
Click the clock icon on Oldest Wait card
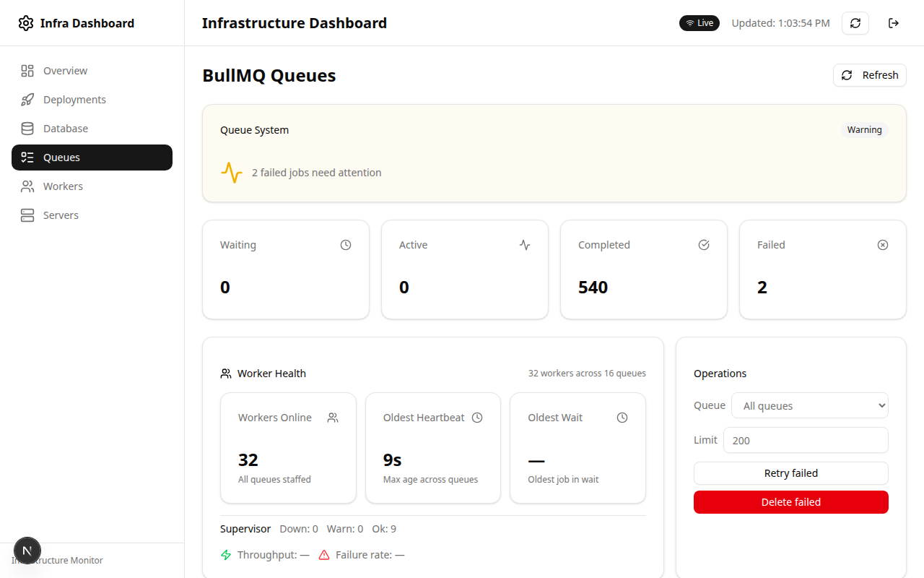click(x=622, y=418)
